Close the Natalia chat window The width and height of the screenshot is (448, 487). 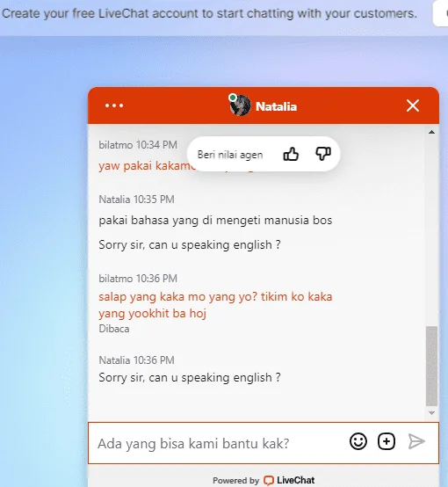(x=413, y=105)
